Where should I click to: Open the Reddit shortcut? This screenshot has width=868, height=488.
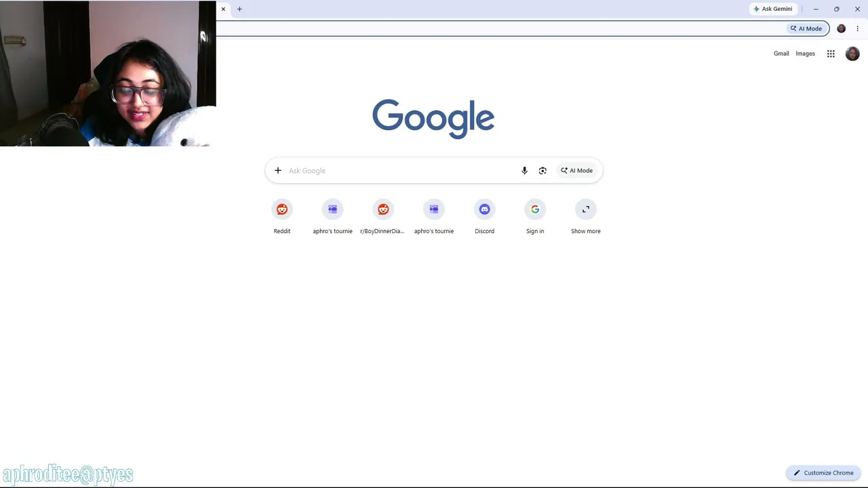point(282,218)
